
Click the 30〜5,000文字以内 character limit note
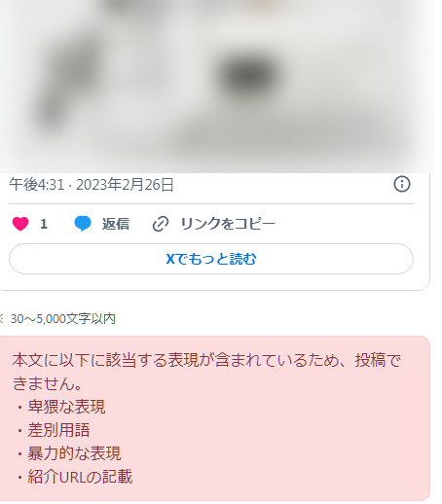[63, 319]
